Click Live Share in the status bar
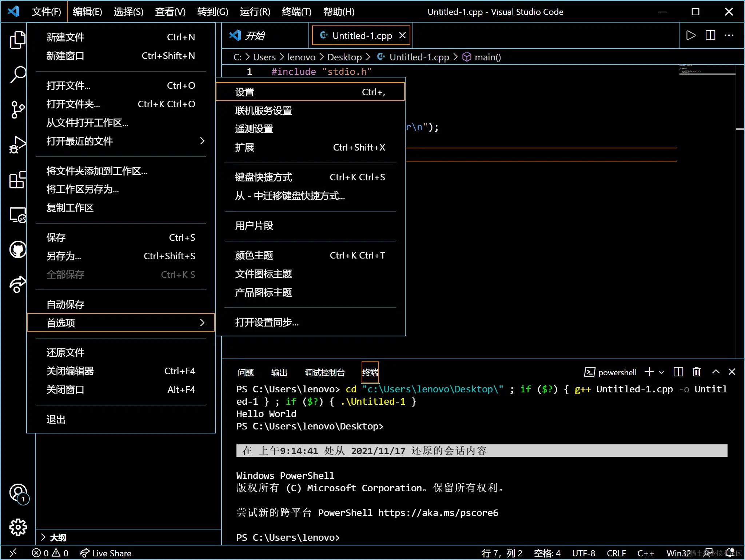The image size is (745, 560). click(x=106, y=553)
